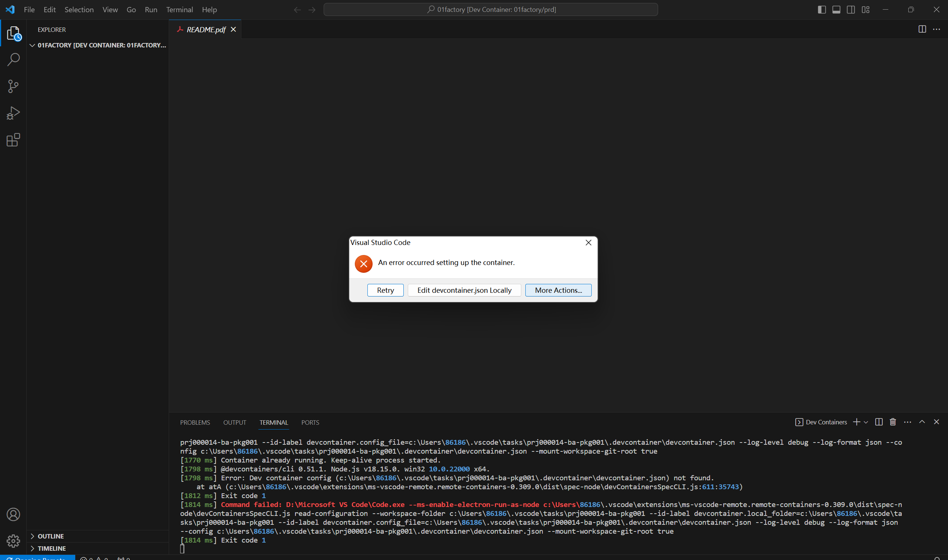Image resolution: width=948 pixels, height=560 pixels.
Task: Click the VS Code logo icon
Action: click(10, 9)
